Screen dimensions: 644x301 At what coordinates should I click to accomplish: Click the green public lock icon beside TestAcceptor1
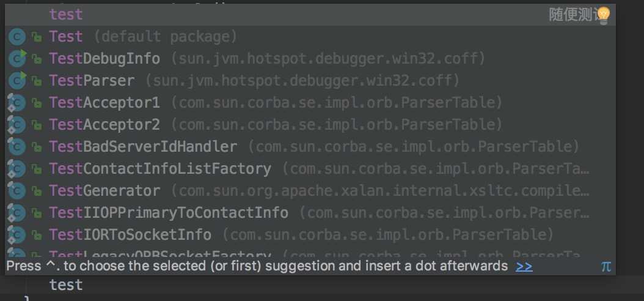[x=37, y=103]
